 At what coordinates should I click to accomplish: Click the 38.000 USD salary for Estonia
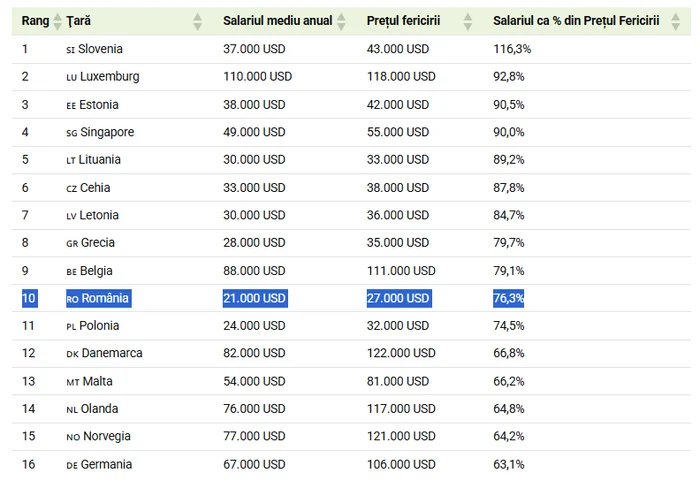(254, 104)
